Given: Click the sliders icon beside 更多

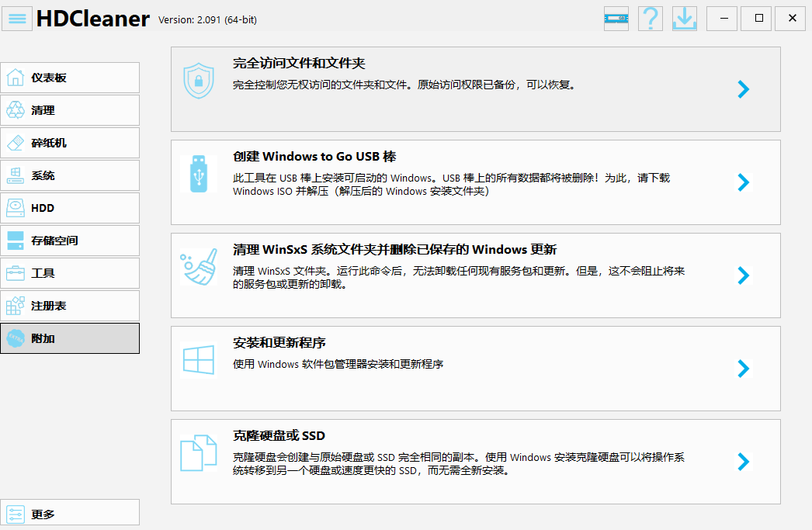Looking at the screenshot, I should (x=16, y=514).
